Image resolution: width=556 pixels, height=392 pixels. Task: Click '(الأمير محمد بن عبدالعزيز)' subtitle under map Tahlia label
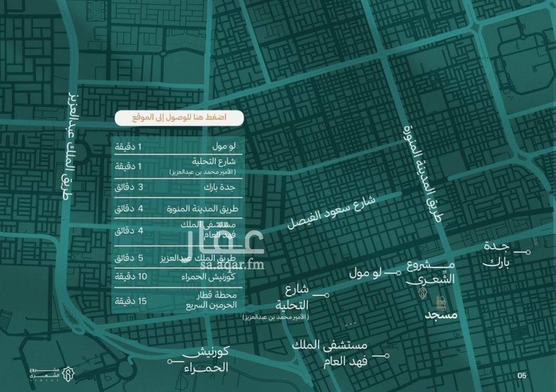276,317
